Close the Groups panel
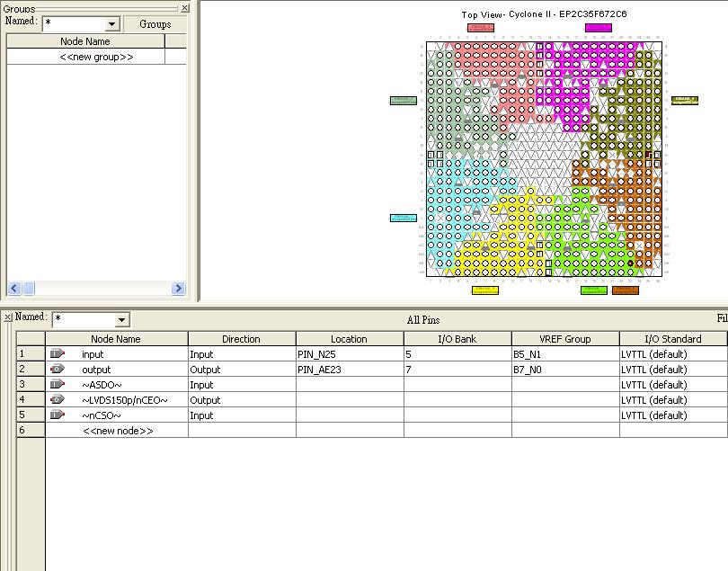Image resolution: width=728 pixels, height=571 pixels. 185,8
